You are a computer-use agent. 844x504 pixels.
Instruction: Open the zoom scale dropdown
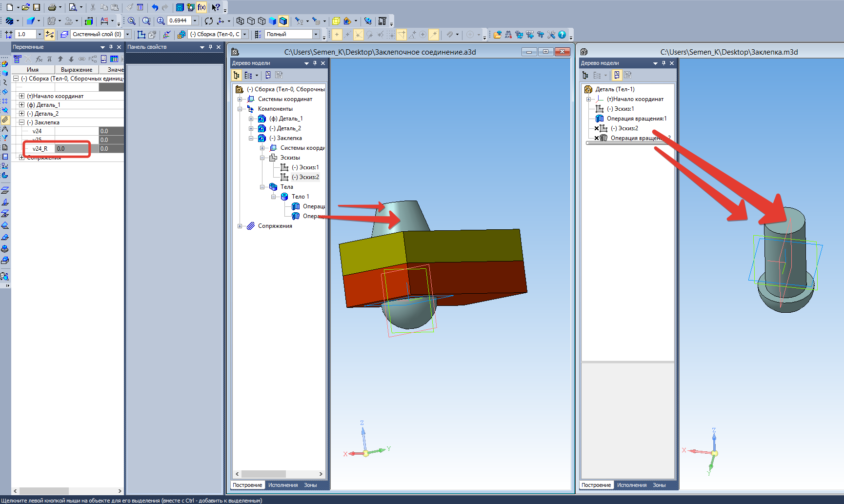point(195,20)
